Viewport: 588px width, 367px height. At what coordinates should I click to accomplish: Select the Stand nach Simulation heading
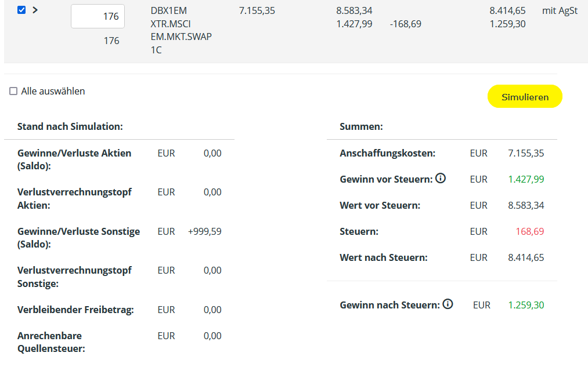(x=70, y=126)
